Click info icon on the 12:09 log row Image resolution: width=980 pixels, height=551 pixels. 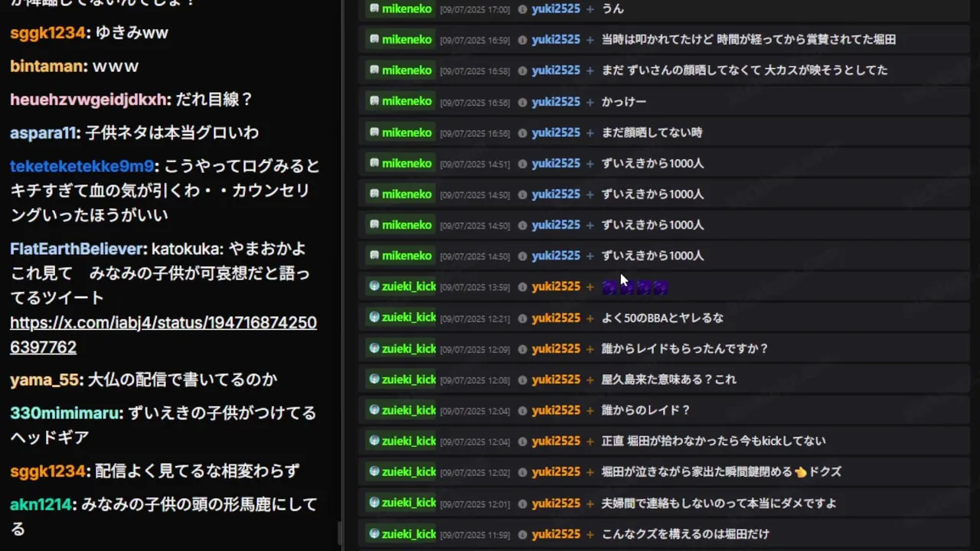click(522, 349)
